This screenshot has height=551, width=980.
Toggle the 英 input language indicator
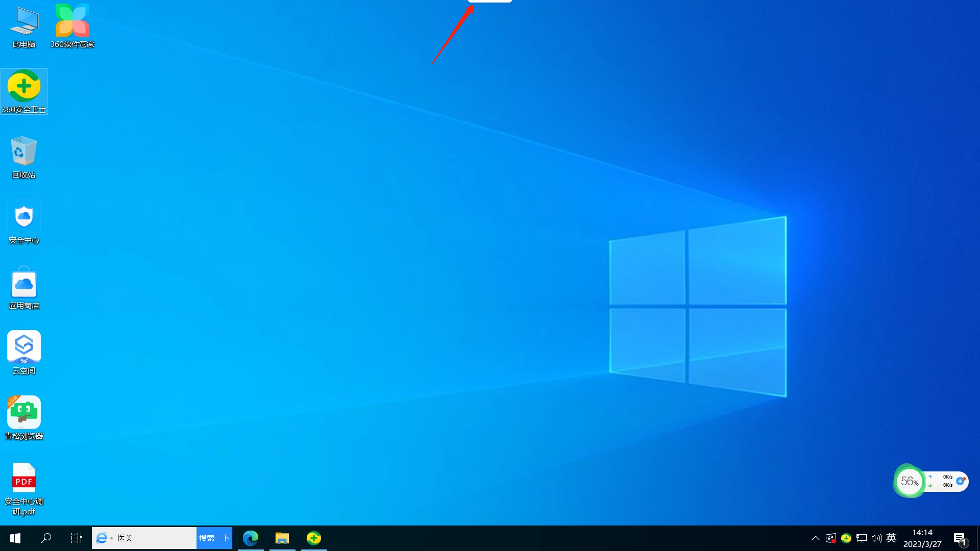point(891,538)
